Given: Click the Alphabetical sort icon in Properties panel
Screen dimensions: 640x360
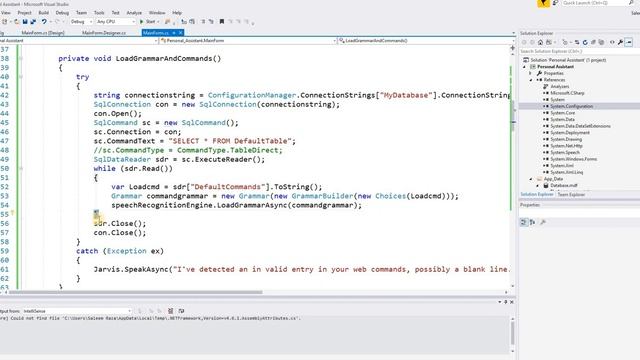Looking at the screenshot, I should coord(533,222).
